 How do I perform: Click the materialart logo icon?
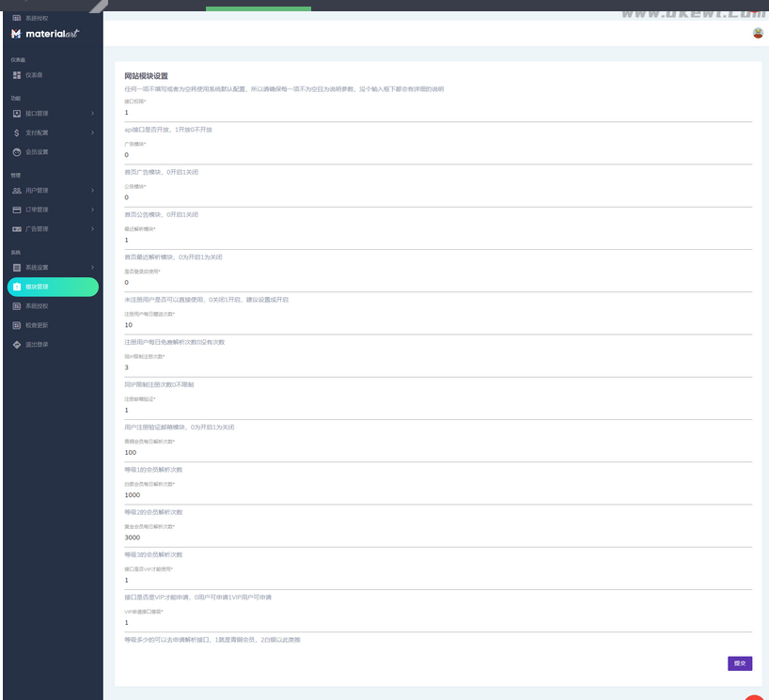click(x=16, y=34)
